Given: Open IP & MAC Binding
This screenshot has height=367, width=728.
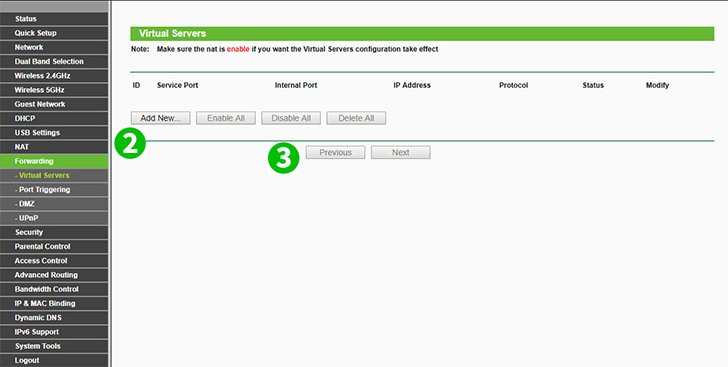Looking at the screenshot, I should click(x=54, y=304).
